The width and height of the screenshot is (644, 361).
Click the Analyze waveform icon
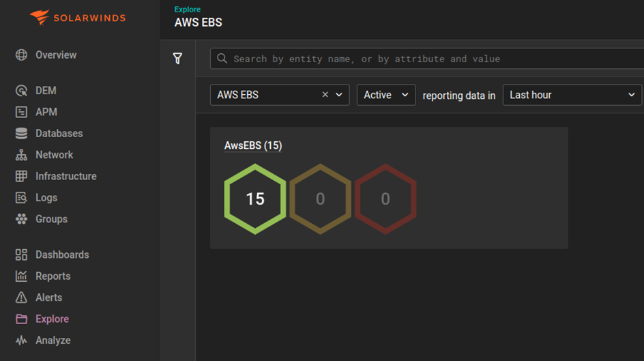[21, 340]
